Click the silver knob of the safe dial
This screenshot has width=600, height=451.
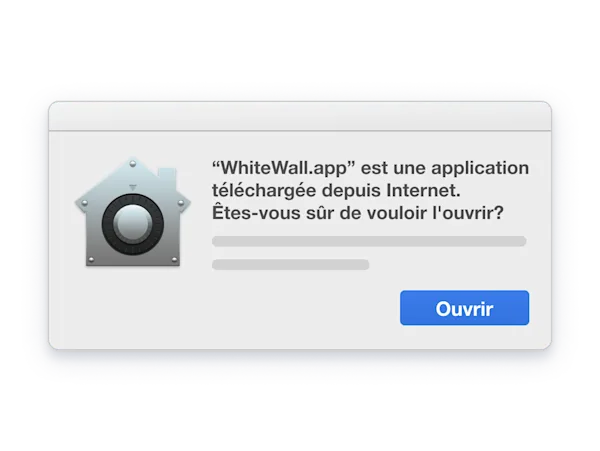point(132,224)
